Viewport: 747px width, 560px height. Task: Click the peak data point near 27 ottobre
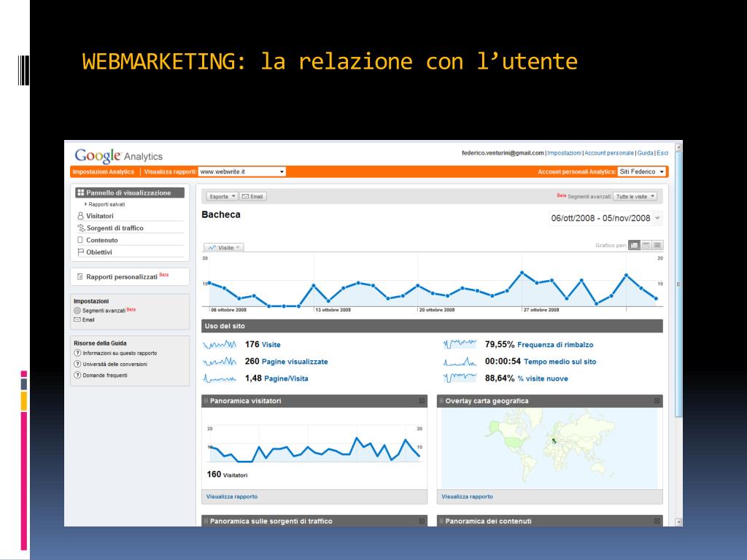click(522, 273)
